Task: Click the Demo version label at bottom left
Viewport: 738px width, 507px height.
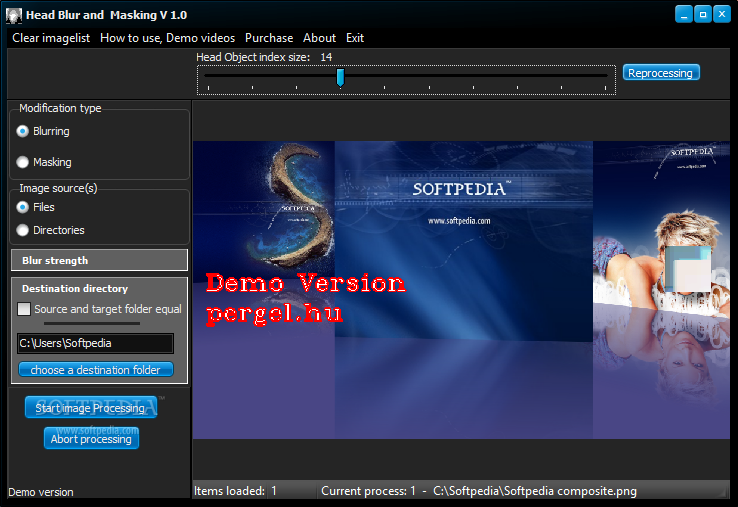Action: [41, 492]
